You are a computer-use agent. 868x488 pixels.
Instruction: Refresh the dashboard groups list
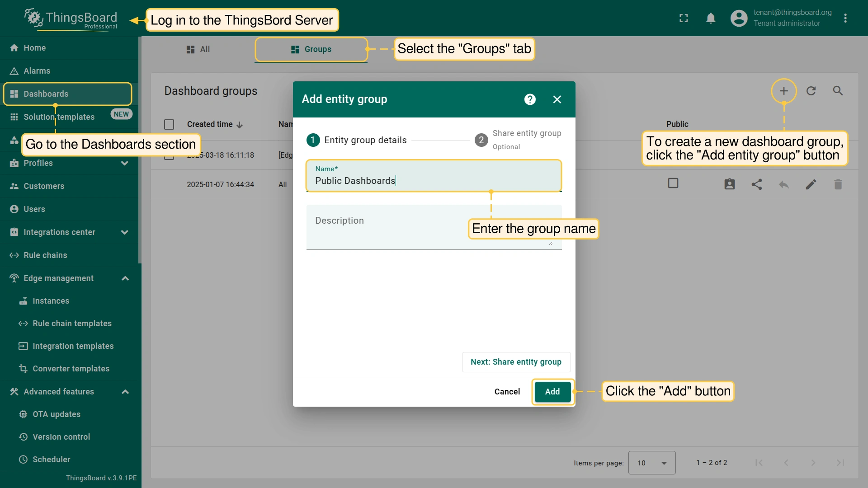811,91
